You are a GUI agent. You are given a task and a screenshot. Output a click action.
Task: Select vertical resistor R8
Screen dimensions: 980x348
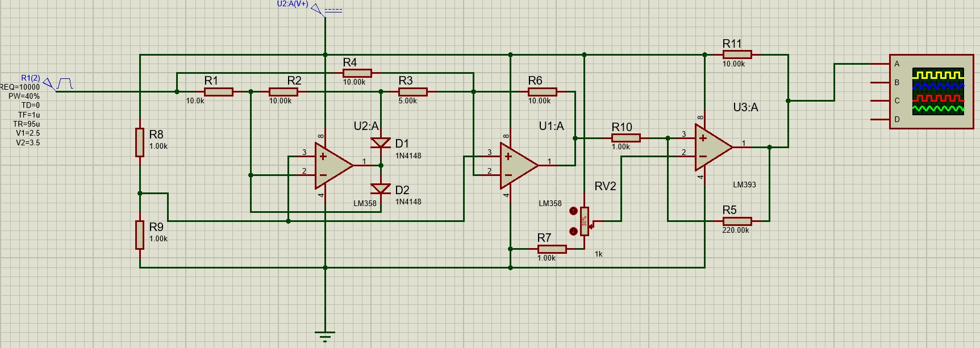(x=140, y=142)
